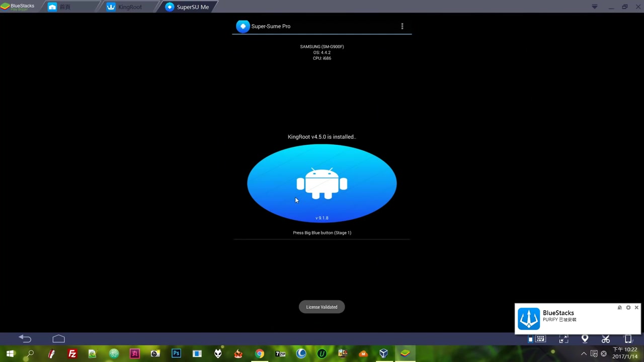
Task: Open the Super-Sume Pro overflow menu
Action: point(402,26)
